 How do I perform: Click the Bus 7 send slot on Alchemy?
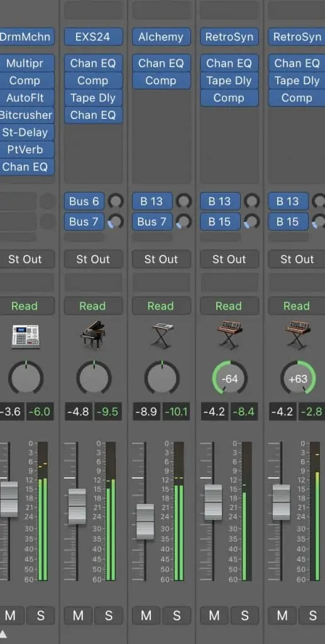152,222
